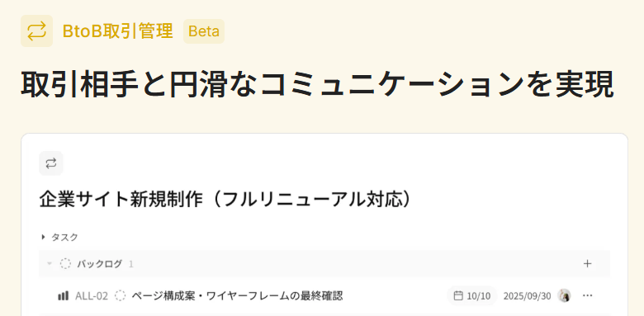644x316 pixels.
Task: Click the yellow BtoB exchange-arrows logo icon
Action: coord(36,31)
